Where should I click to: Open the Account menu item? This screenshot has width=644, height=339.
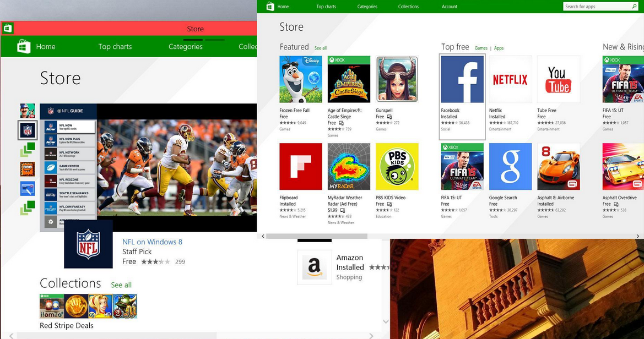pyautogui.click(x=450, y=7)
